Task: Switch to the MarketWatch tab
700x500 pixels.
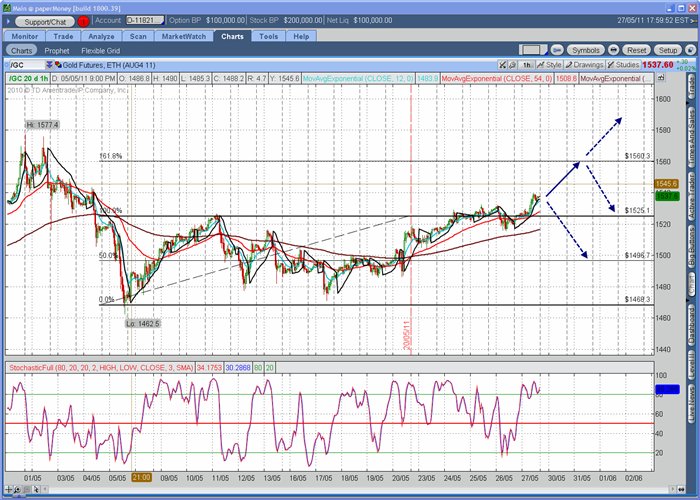Action: 184,36
